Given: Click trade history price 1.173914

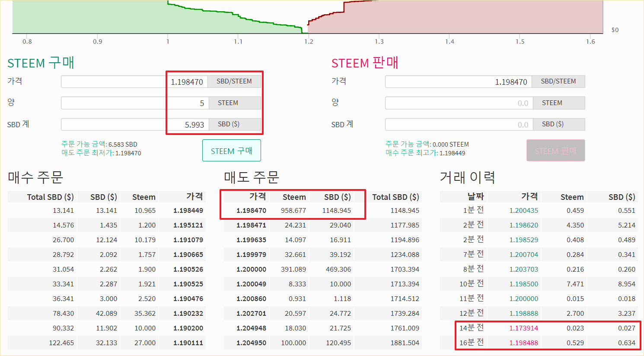Looking at the screenshot, I should coord(523,328).
